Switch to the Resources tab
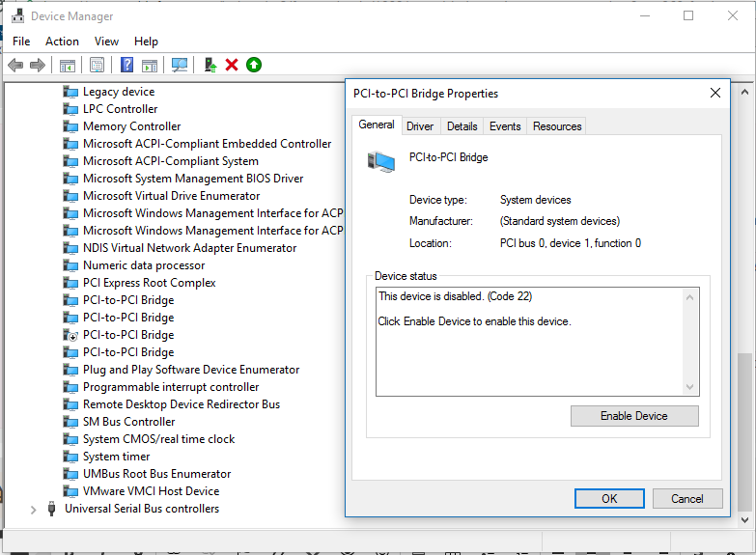 [557, 126]
